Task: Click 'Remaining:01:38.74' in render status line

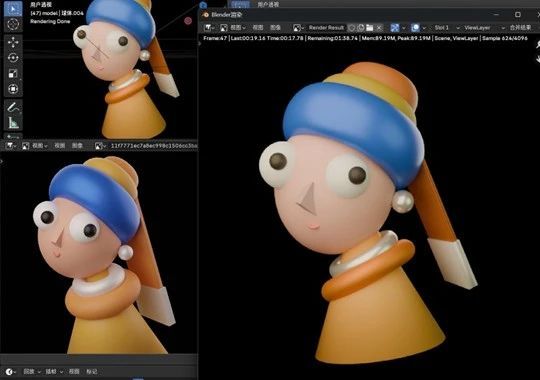Action: point(333,38)
